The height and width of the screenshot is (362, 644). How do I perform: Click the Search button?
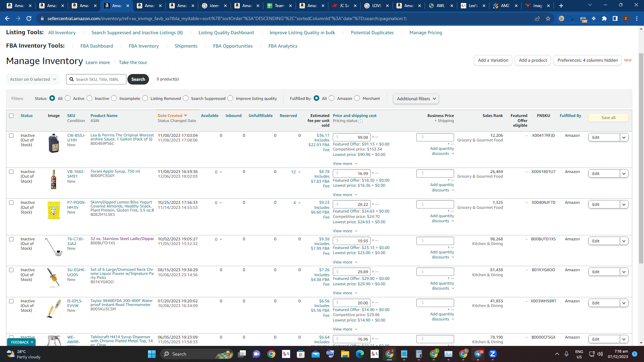tap(138, 79)
